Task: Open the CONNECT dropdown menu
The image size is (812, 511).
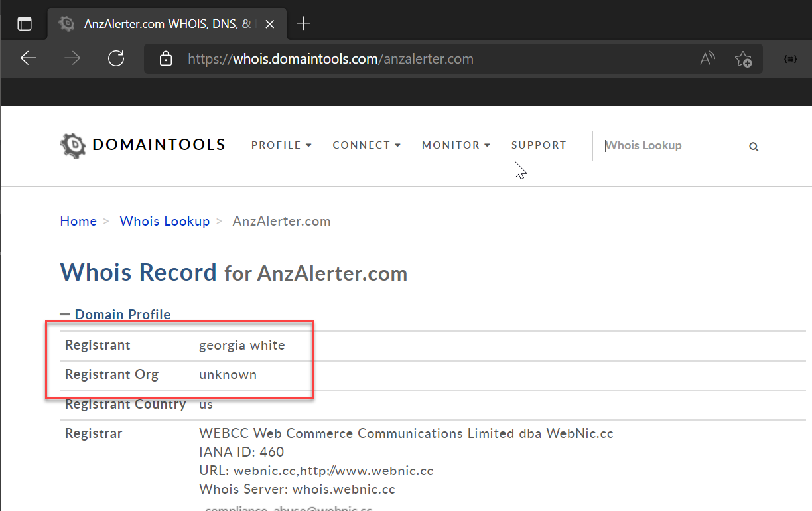Action: pyautogui.click(x=366, y=145)
